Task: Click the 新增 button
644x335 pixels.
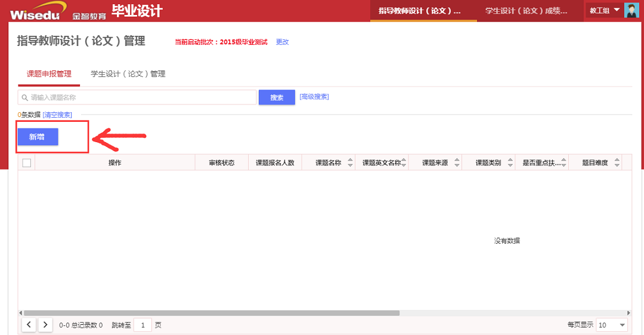Action: point(38,137)
